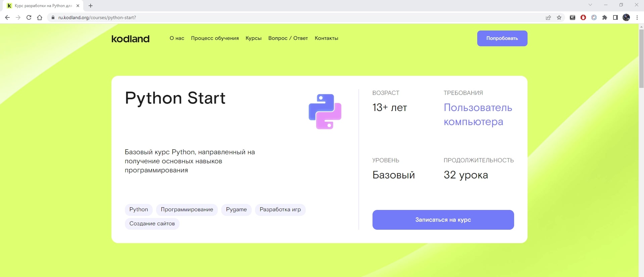Select the Создание сайтов tag chip

(x=152, y=224)
